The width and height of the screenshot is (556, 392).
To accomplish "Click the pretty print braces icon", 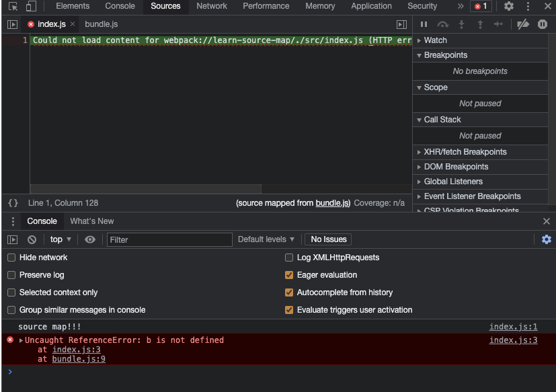I will click(x=13, y=203).
